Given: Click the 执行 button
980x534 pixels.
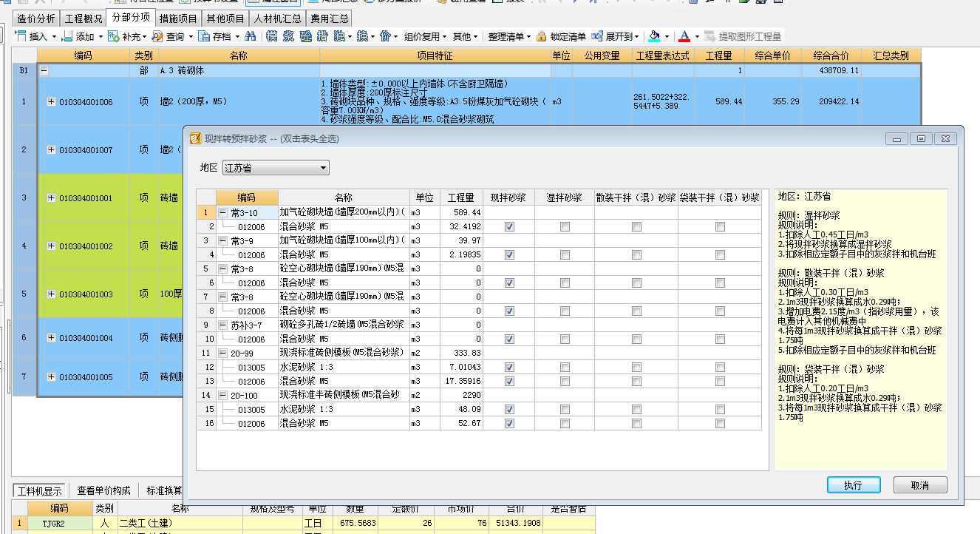Looking at the screenshot, I should (x=853, y=485).
